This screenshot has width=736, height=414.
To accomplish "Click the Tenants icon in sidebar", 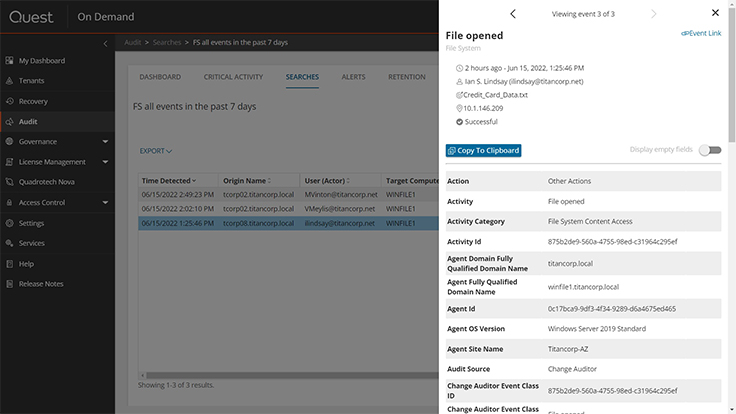I will tap(9, 81).
